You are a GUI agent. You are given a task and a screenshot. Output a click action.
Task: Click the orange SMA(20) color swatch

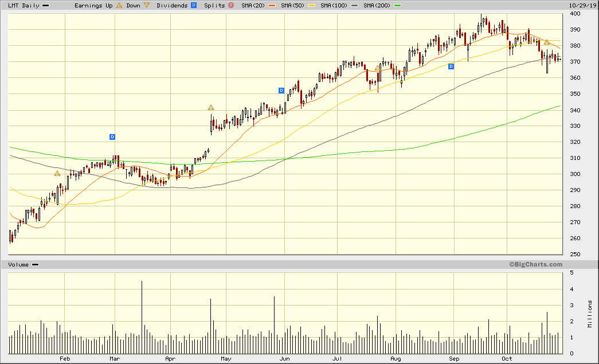tap(271, 5)
